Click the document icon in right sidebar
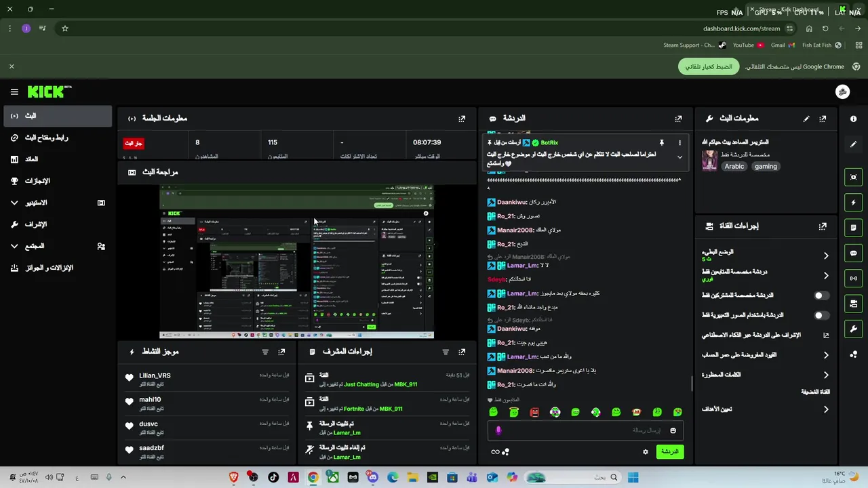 coord(853,228)
